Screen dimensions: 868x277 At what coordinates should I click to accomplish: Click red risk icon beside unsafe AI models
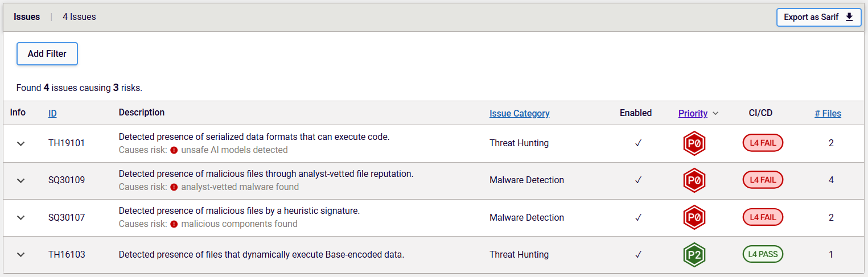click(174, 150)
